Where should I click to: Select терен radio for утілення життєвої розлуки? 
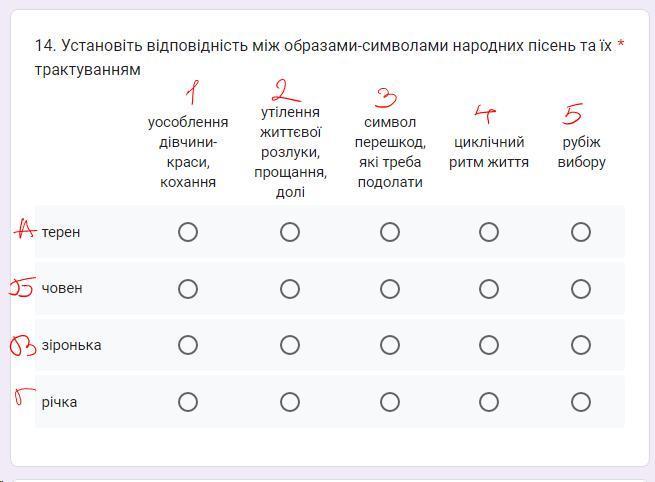(290, 232)
